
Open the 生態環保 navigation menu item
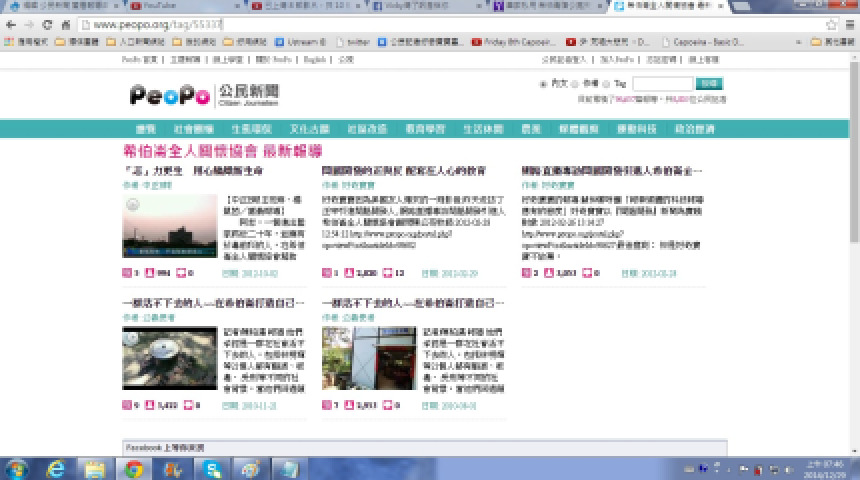point(251,129)
